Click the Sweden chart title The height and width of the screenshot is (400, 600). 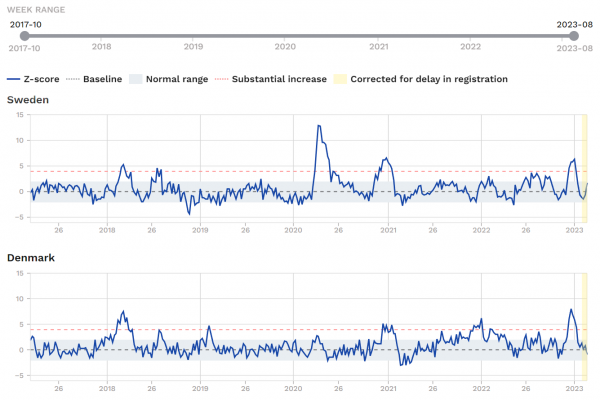click(29, 100)
